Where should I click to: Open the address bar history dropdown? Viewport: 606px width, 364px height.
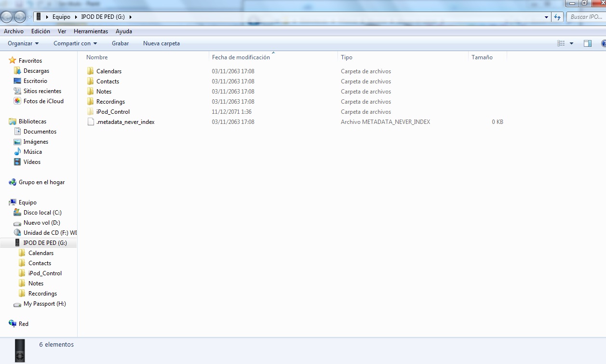(x=546, y=17)
